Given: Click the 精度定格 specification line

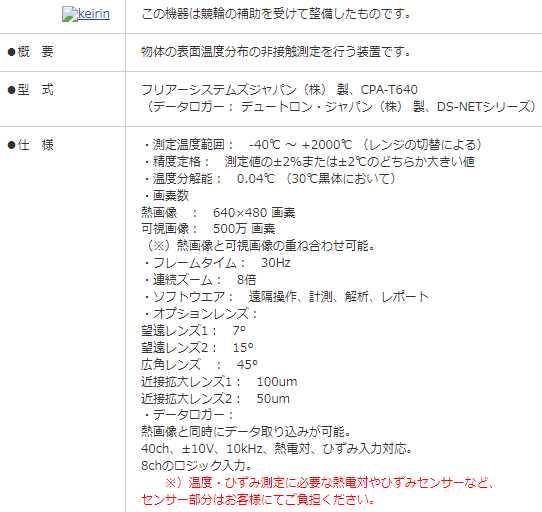Looking at the screenshot, I should point(309,161).
